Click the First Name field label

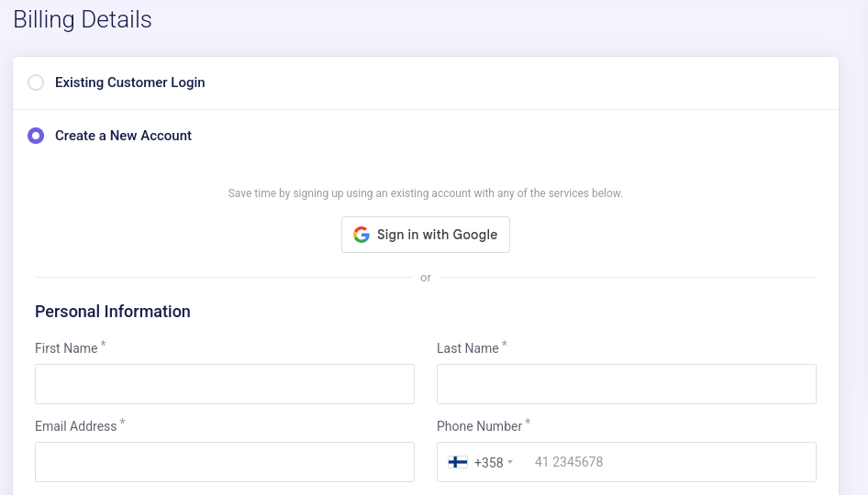click(x=66, y=348)
